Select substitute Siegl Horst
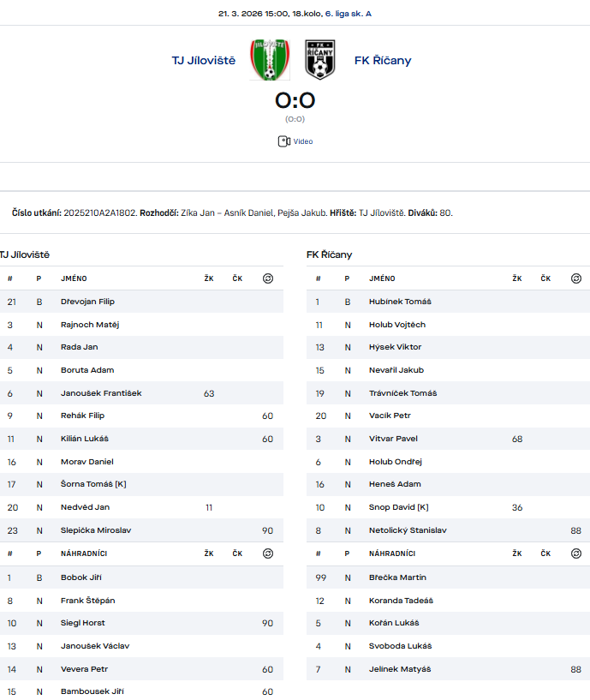590x700 pixels. [x=83, y=623]
